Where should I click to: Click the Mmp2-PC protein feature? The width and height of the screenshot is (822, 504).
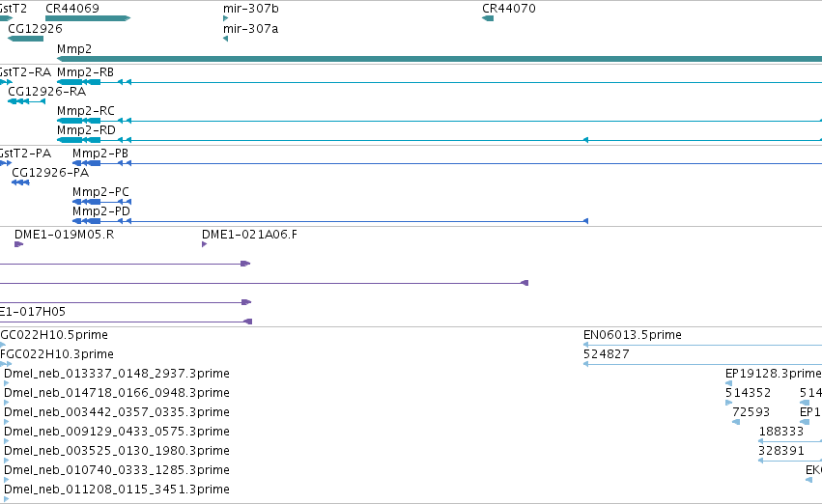[101, 202]
